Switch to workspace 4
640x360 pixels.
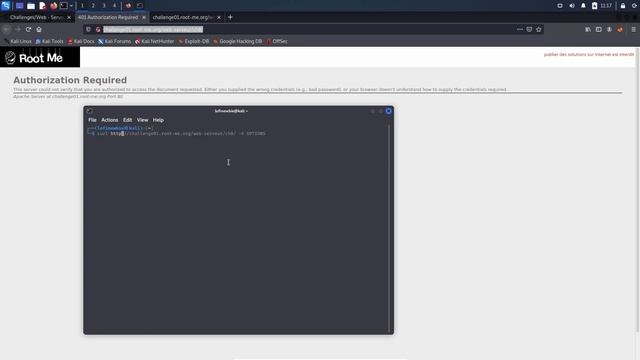pyautogui.click(x=114, y=6)
